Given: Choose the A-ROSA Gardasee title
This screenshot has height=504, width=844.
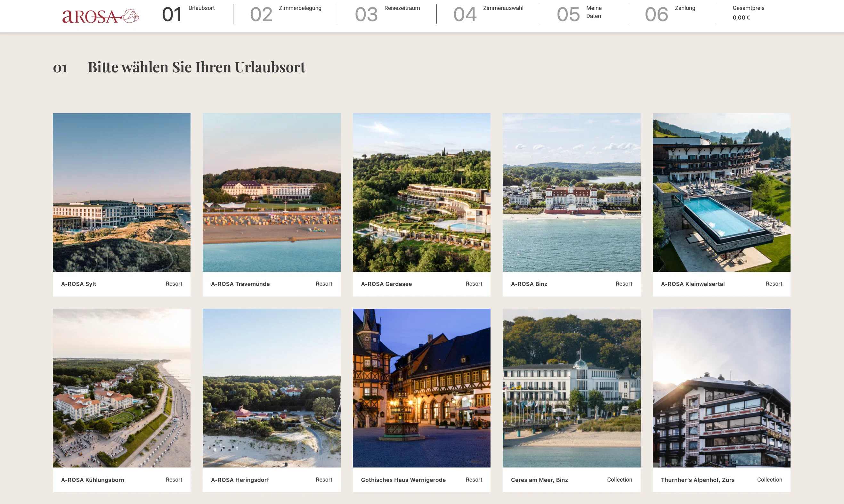Looking at the screenshot, I should [386, 284].
